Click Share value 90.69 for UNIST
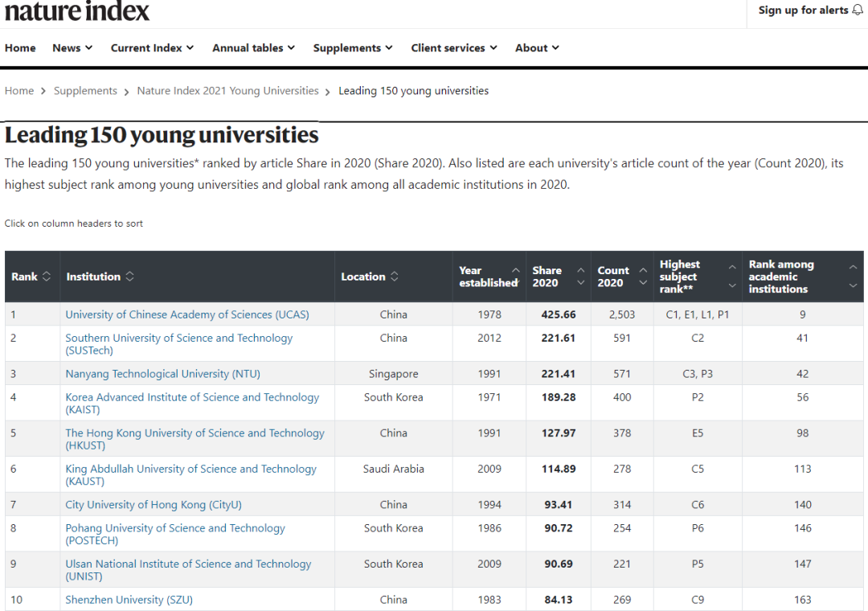Screen dimensions: 868x611 click(x=559, y=564)
